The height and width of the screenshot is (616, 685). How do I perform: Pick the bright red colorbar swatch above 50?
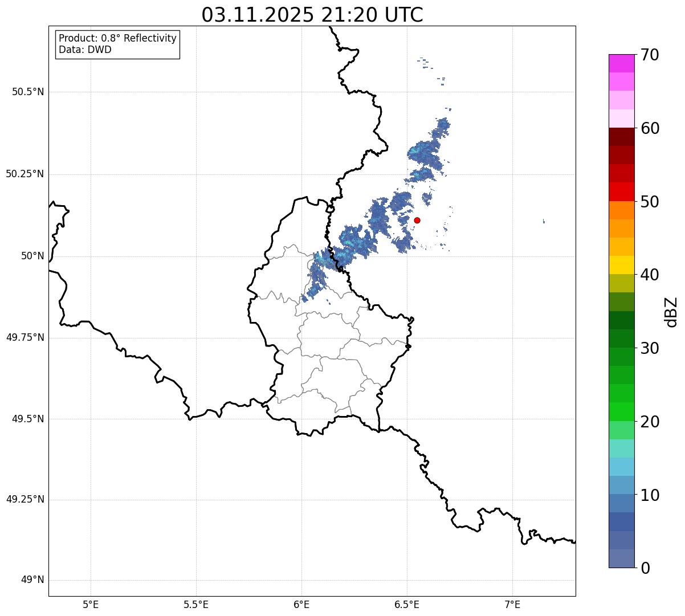point(622,191)
